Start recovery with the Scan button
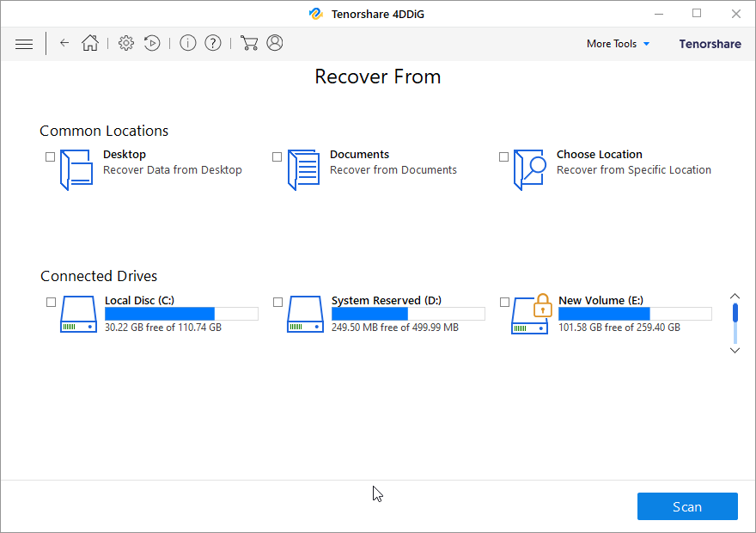Viewport: 756px width, 533px height. click(x=687, y=506)
